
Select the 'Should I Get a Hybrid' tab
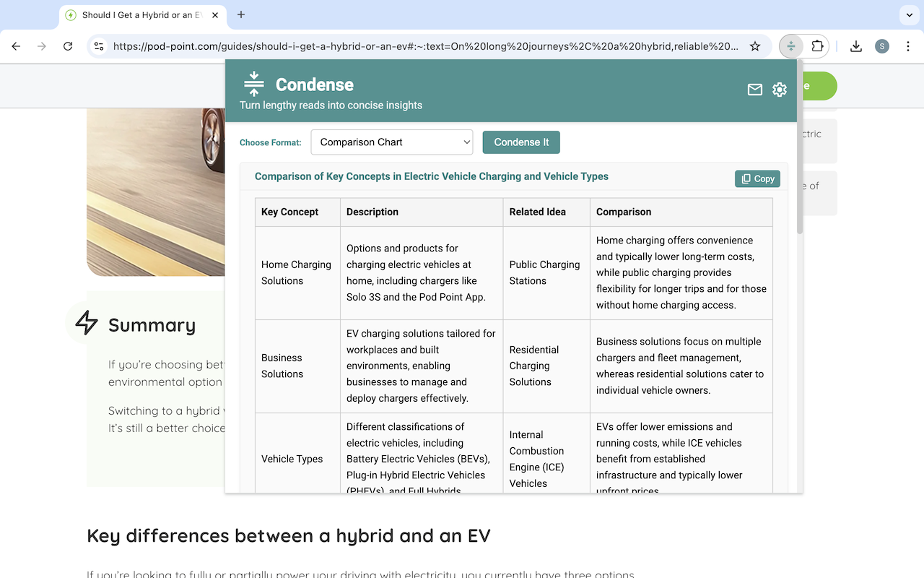pyautogui.click(x=142, y=14)
